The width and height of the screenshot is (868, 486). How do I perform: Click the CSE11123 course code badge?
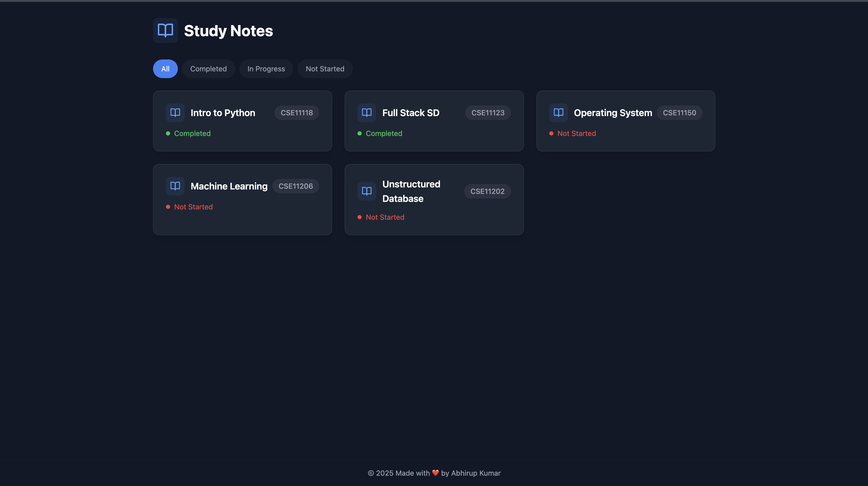pyautogui.click(x=488, y=112)
